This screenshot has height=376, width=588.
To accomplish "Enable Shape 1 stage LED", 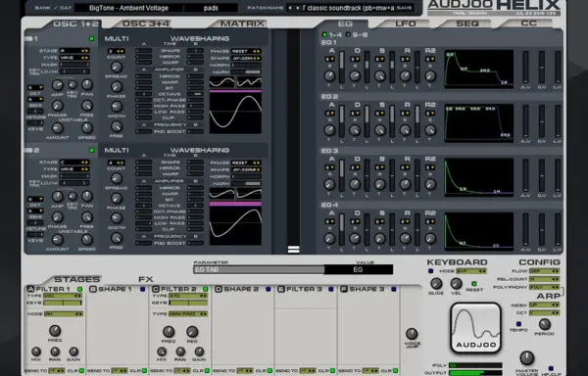I will click(x=142, y=289).
